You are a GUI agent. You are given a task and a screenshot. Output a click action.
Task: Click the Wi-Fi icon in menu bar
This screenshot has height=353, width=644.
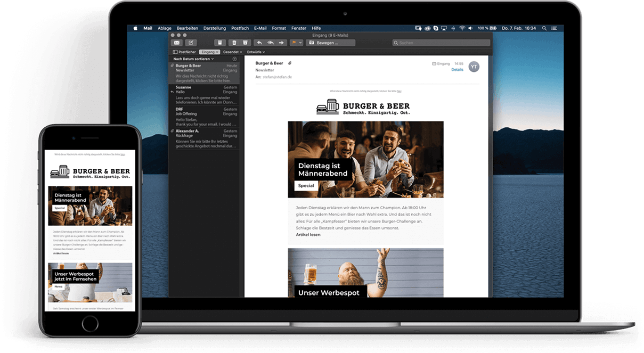[462, 28]
